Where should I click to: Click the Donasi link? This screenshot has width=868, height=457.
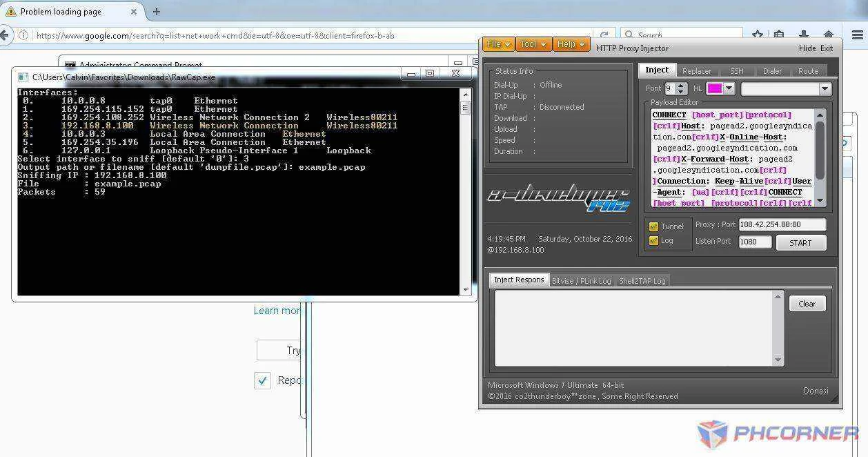pyautogui.click(x=816, y=391)
